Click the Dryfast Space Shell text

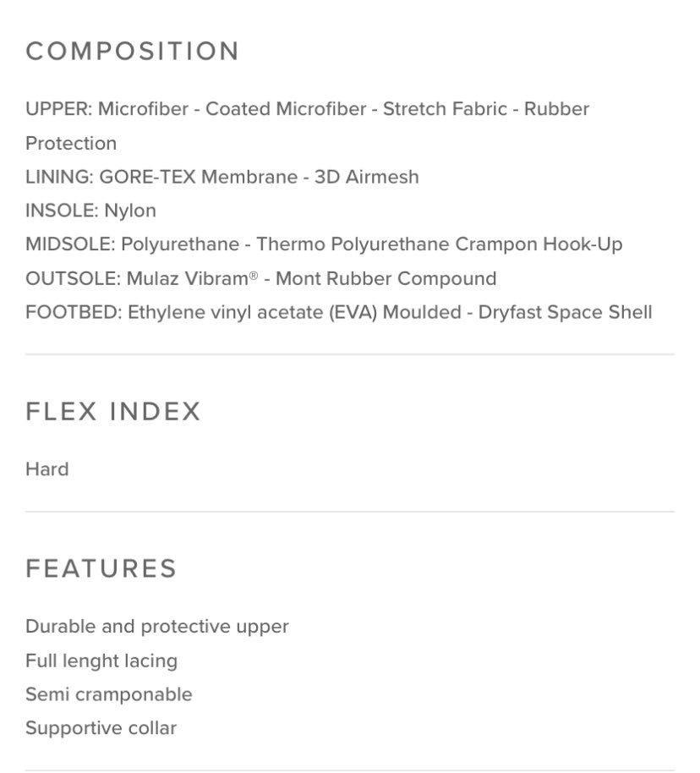pyautogui.click(x=565, y=313)
